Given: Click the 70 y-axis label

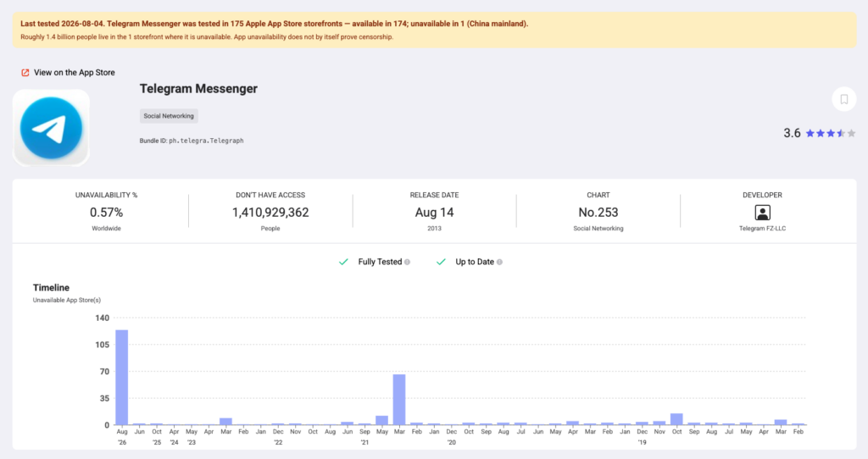Looking at the screenshot, I should (x=104, y=372).
